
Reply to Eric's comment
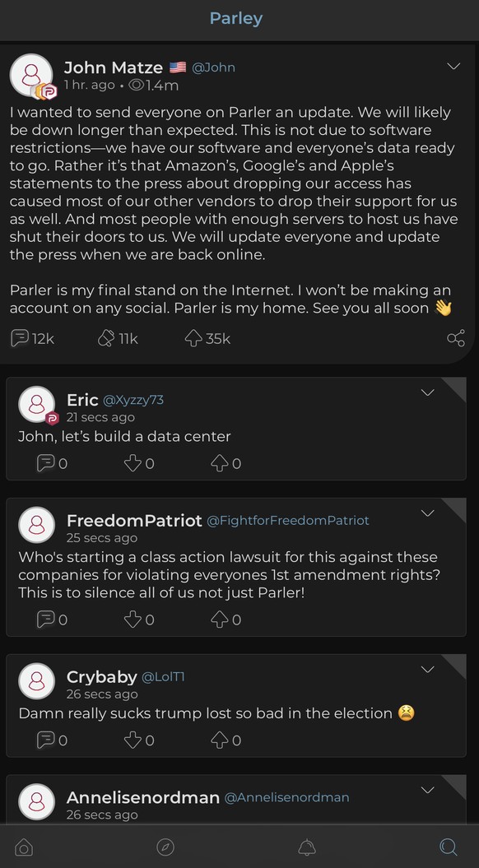[46, 463]
